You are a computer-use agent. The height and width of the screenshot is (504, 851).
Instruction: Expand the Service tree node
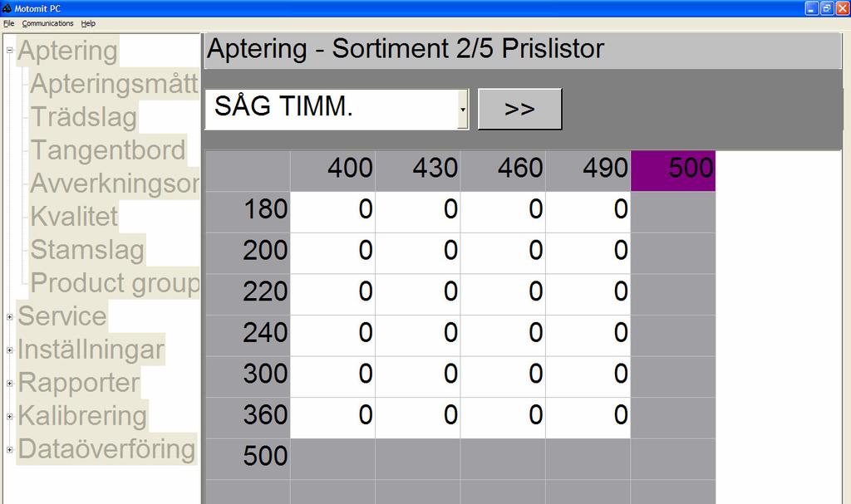[x=10, y=316]
